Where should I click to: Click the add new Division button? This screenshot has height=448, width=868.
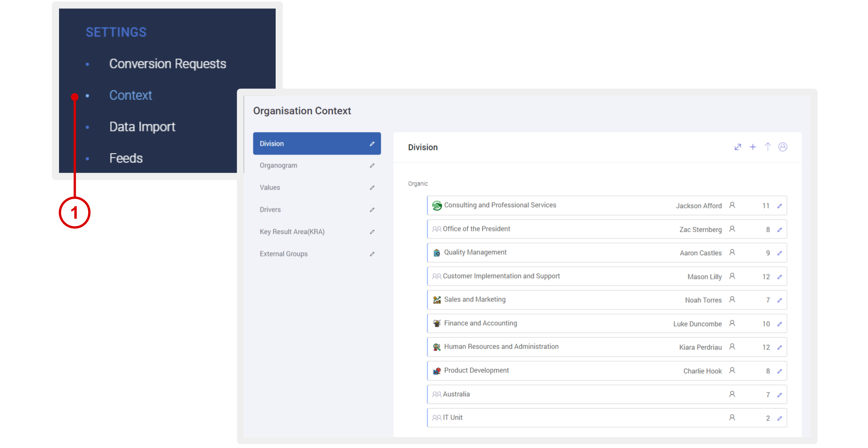(x=753, y=146)
